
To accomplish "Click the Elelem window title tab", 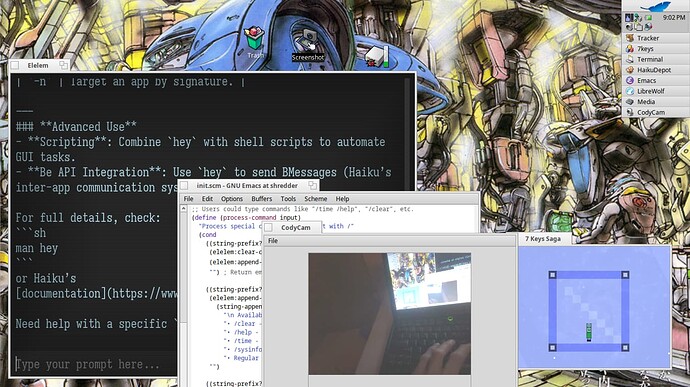I will pos(38,65).
